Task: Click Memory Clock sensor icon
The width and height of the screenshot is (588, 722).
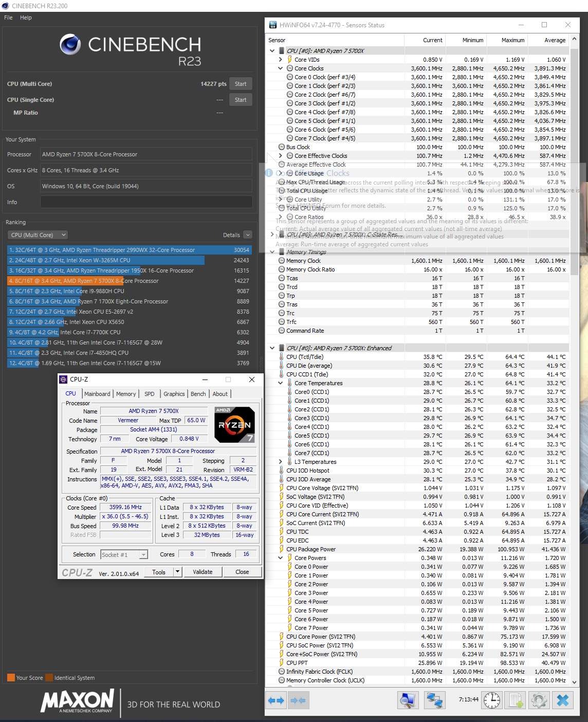Action: [x=282, y=261]
